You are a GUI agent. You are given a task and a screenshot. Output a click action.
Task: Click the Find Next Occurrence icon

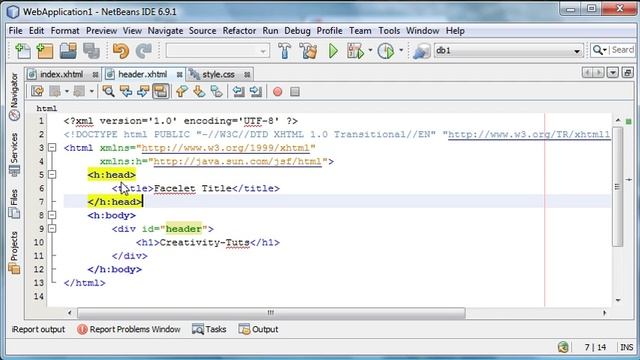(x=143, y=91)
